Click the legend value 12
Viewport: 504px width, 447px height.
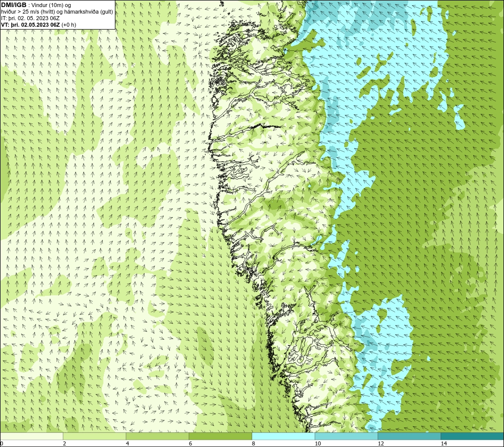[381, 444]
